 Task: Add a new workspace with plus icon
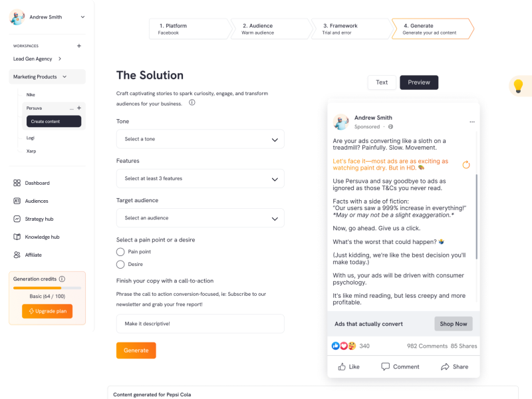(x=79, y=46)
